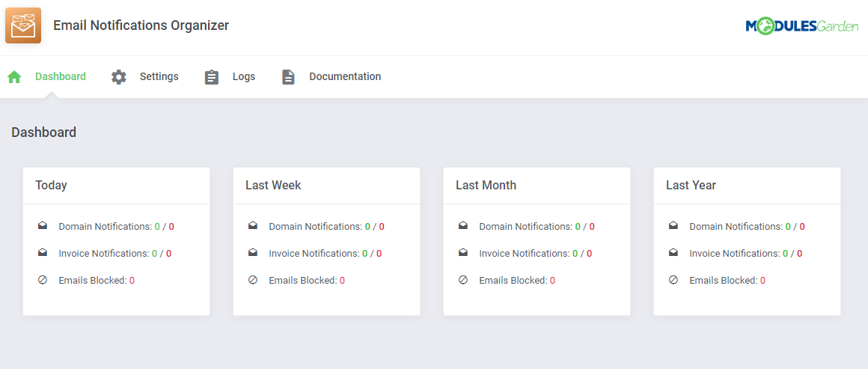This screenshot has height=369, width=868.
Task: Open the Documentation tab
Action: 345,76
